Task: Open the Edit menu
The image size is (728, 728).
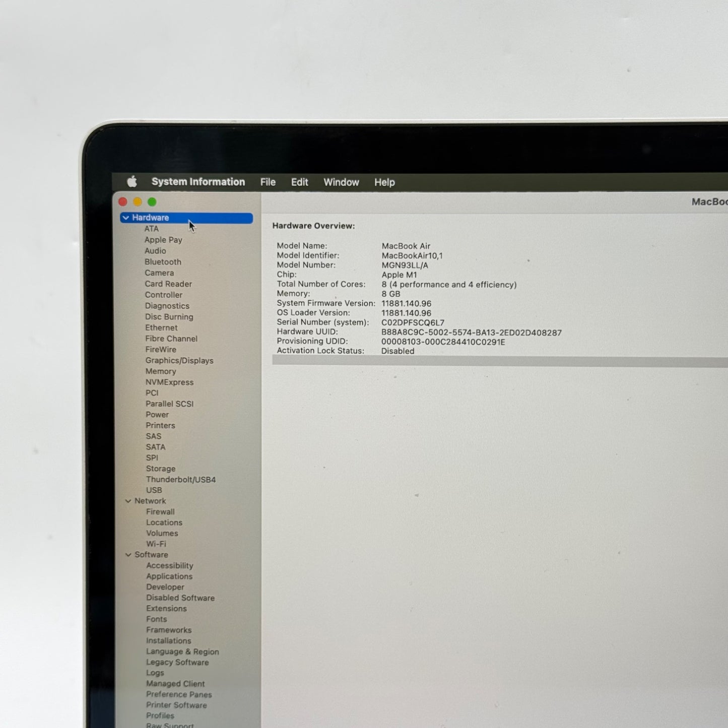Action: 299,182
